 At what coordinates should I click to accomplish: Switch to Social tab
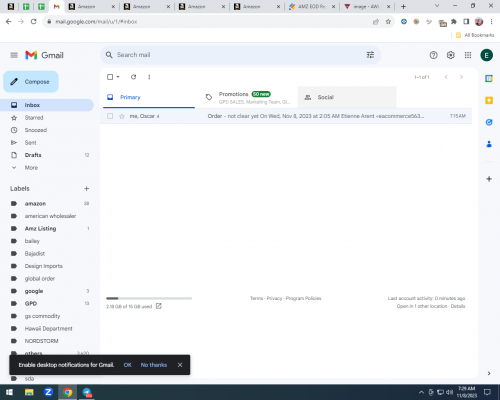347,97
